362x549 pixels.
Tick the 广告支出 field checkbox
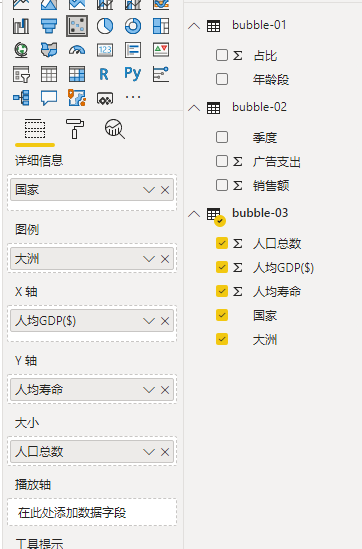click(x=222, y=161)
